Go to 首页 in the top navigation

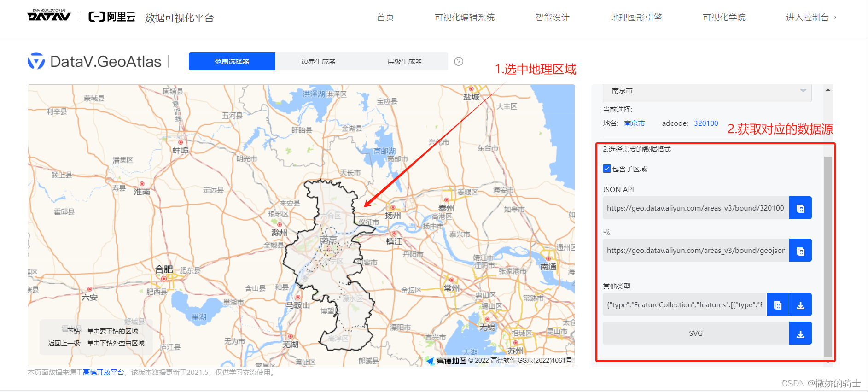tap(385, 18)
